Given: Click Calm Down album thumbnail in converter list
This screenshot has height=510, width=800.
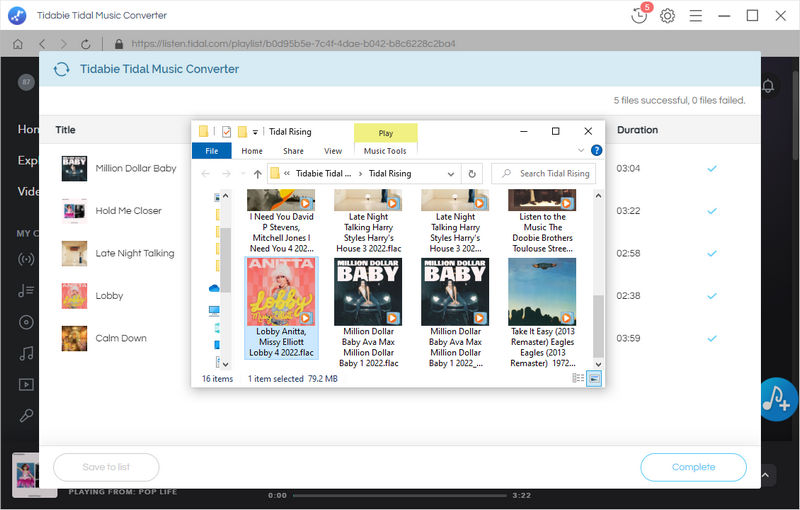Looking at the screenshot, I should [x=74, y=338].
